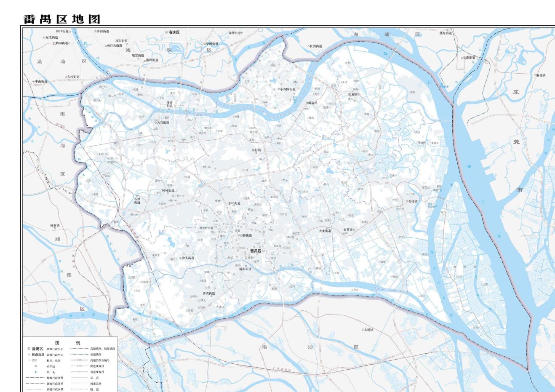Select the 中南街道 label
This screenshot has height=392, width=555.
click(x=42, y=81)
